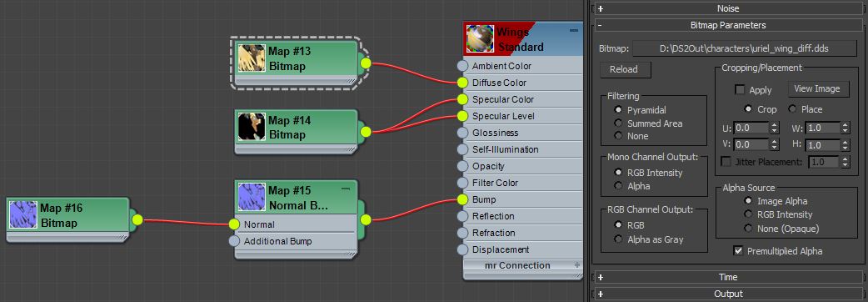Image resolution: width=868 pixels, height=302 pixels.
Task: Click the Normal input socket on Map #15
Action: [x=234, y=224]
